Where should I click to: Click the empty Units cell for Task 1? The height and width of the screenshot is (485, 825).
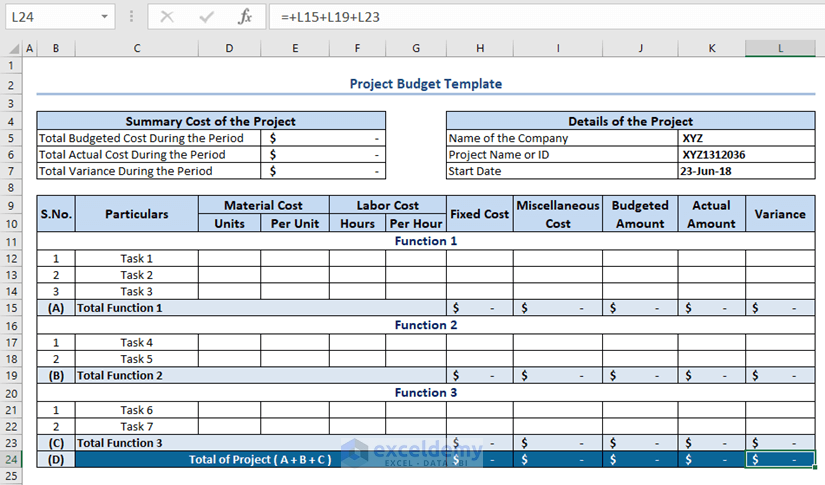click(x=229, y=258)
